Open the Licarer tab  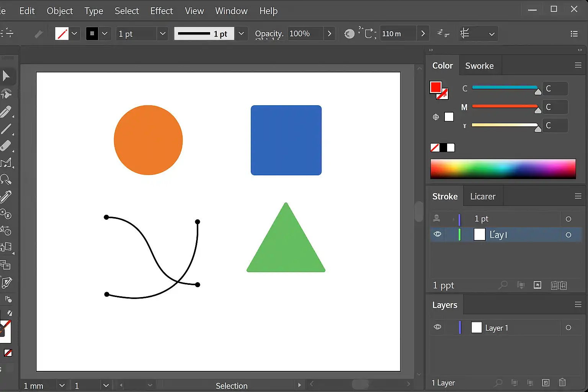tap(483, 196)
